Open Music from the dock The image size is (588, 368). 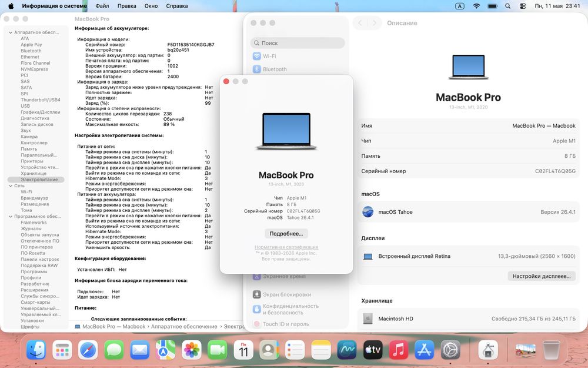point(398,350)
